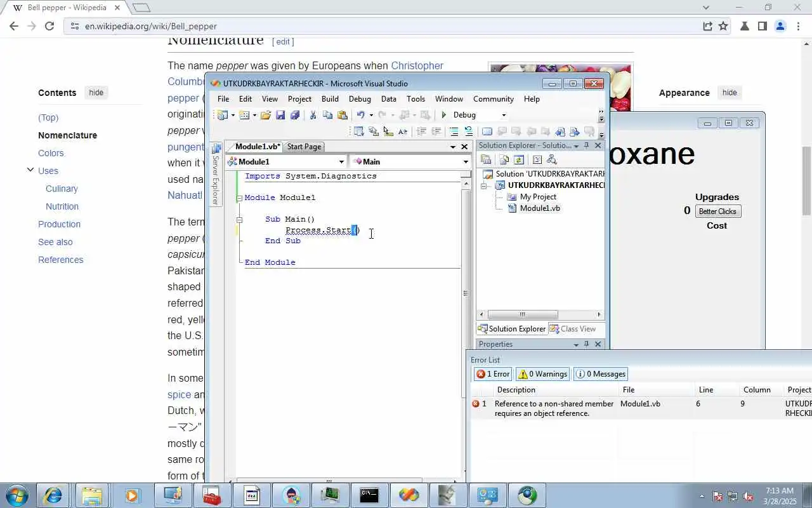Click the Increase Indent icon
Image resolution: width=812 pixels, height=508 pixels.
[436, 131]
